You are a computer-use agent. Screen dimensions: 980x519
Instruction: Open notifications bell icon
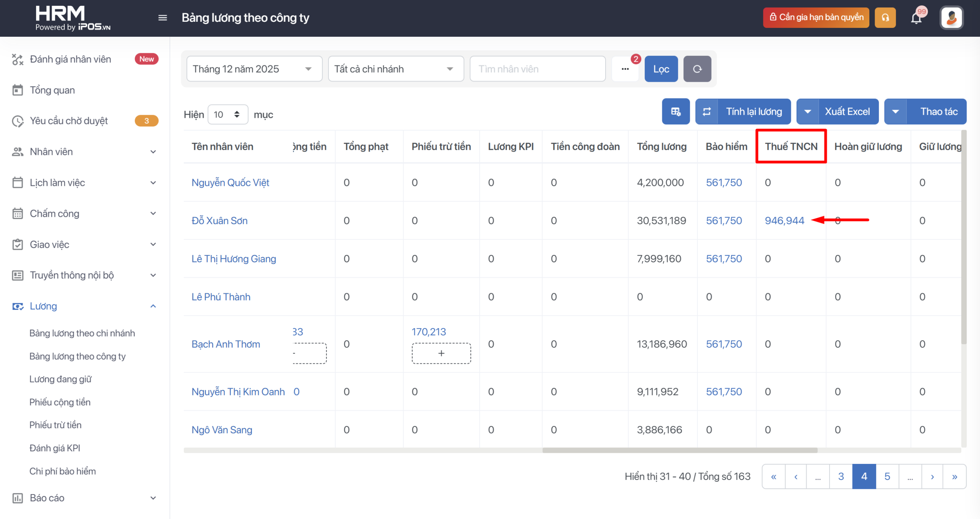[916, 18]
